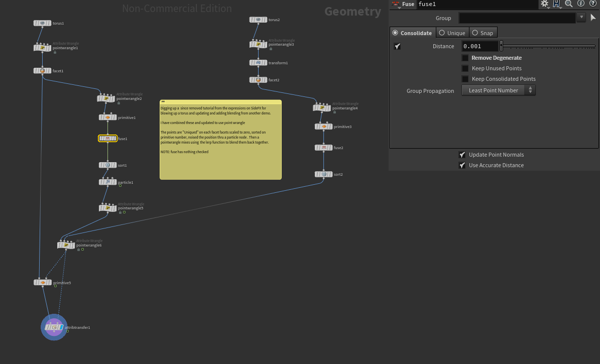The width and height of the screenshot is (600, 364).
Task: Open the gear settings menu in parameter header
Action: [x=545, y=4]
